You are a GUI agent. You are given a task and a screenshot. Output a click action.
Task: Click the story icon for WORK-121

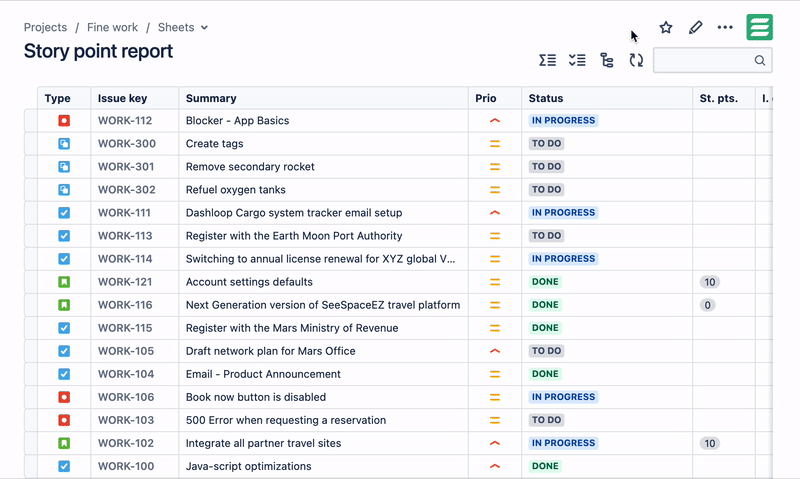pyautogui.click(x=64, y=282)
